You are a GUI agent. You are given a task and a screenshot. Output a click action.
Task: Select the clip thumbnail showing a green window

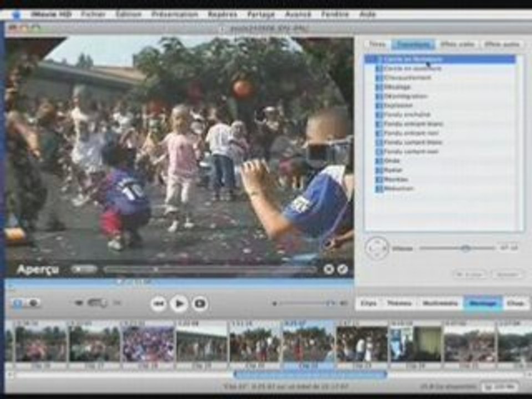pyautogui.click(x=416, y=344)
